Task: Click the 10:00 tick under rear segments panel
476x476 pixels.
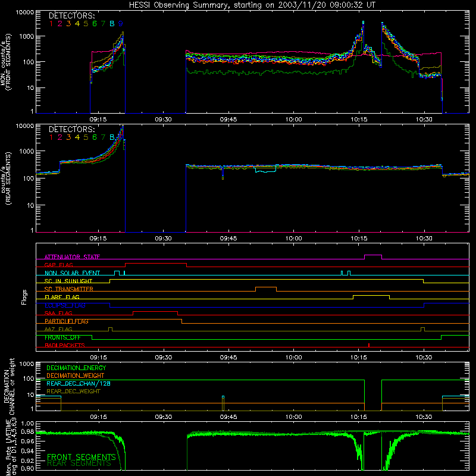Action: click(x=293, y=239)
